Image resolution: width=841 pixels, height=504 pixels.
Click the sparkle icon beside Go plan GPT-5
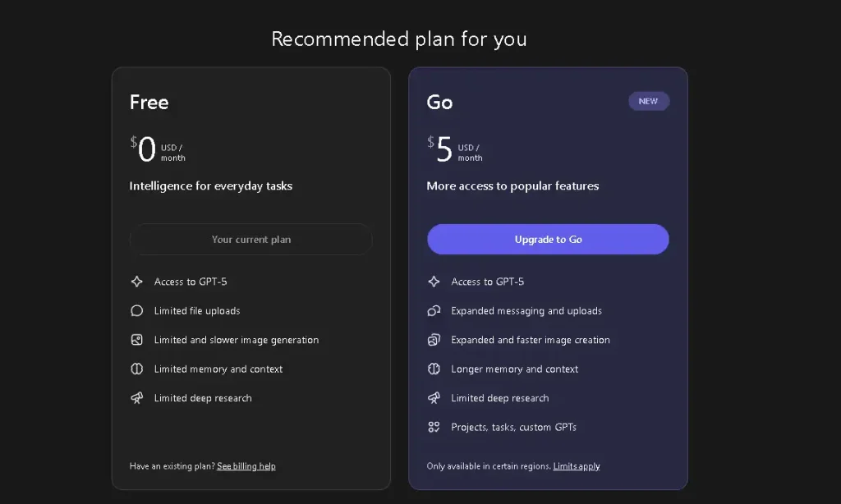pyautogui.click(x=434, y=282)
